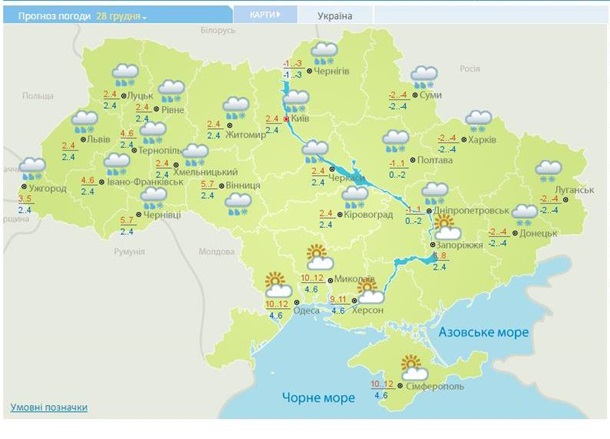The width and height of the screenshot is (610, 439).
Task: Click the weather icon near Луганськ
Action: [x=549, y=173]
